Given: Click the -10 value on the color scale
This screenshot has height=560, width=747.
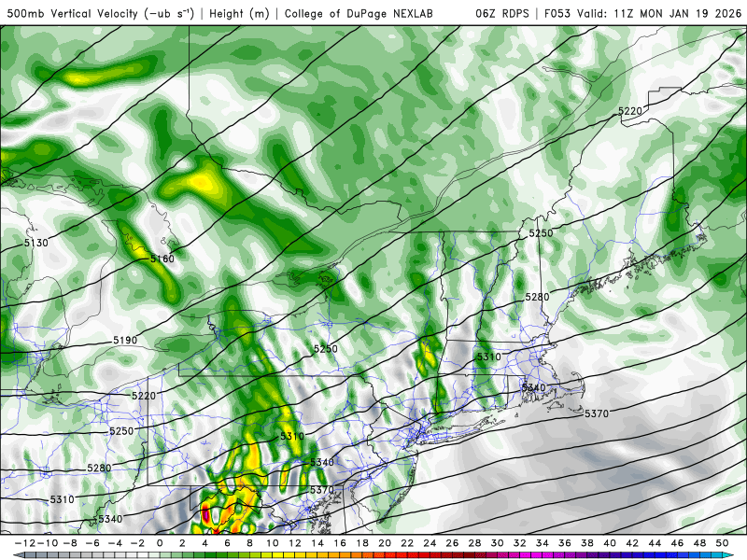Looking at the screenshot, I should point(46,543).
